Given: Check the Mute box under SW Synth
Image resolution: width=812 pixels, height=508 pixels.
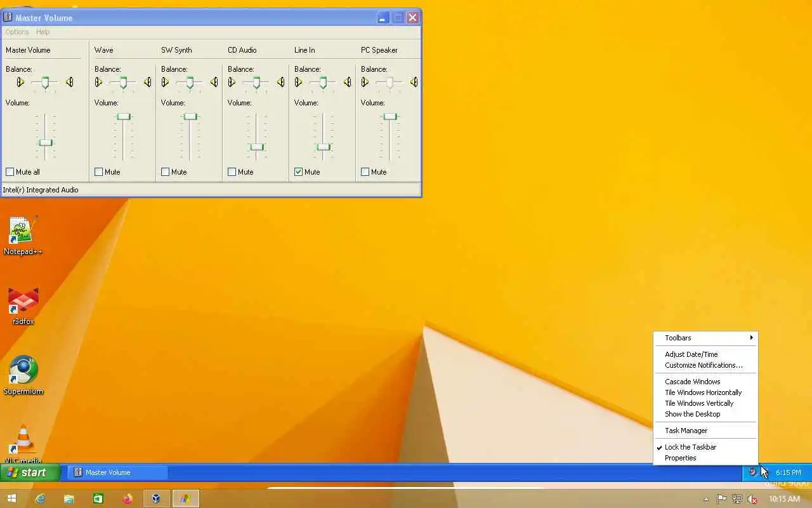Looking at the screenshot, I should coord(165,172).
